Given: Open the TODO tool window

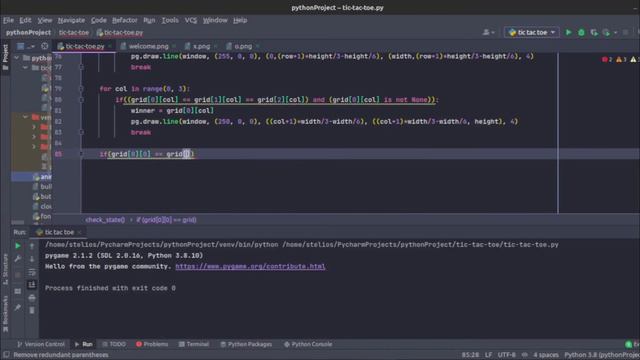Looking at the screenshot, I should click(113, 344).
